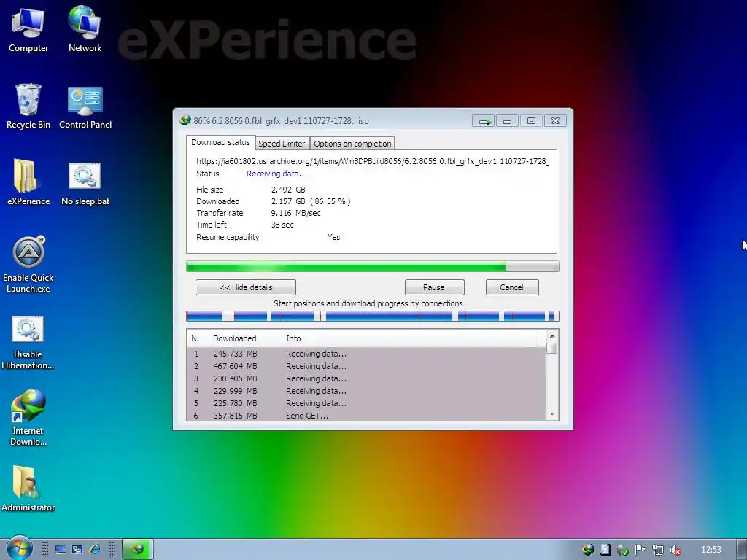This screenshot has width=747, height=560.
Task: Click scroll up arrow in connections list
Action: coord(552,336)
